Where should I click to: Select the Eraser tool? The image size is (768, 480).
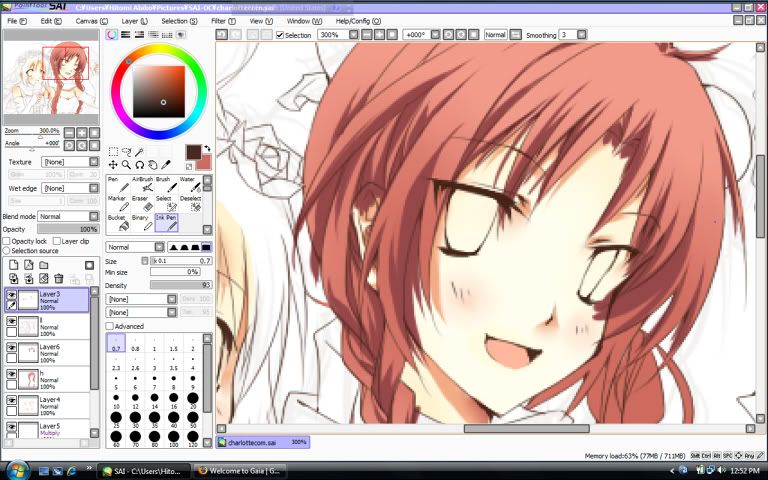(x=142, y=204)
